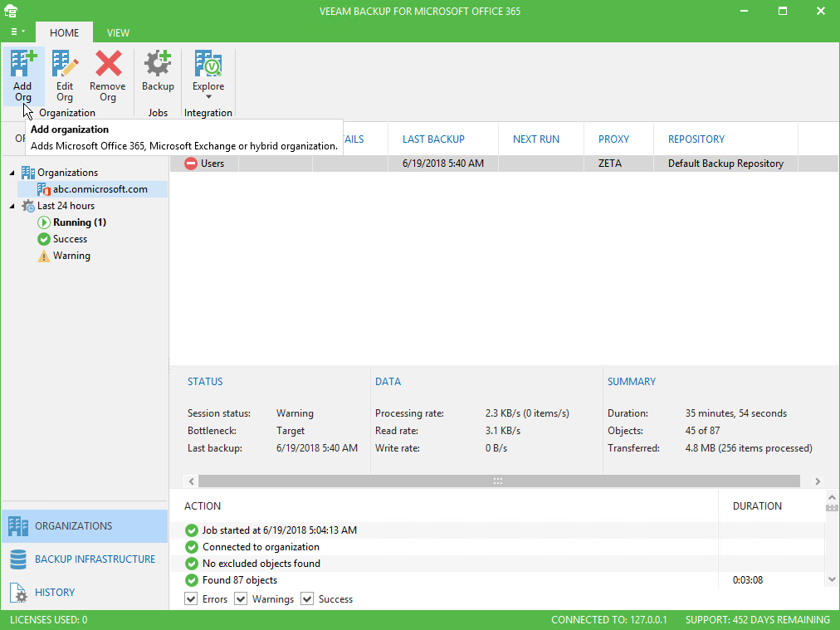Click the Organizations building icon in tree
The height and width of the screenshot is (630, 840).
28,173
